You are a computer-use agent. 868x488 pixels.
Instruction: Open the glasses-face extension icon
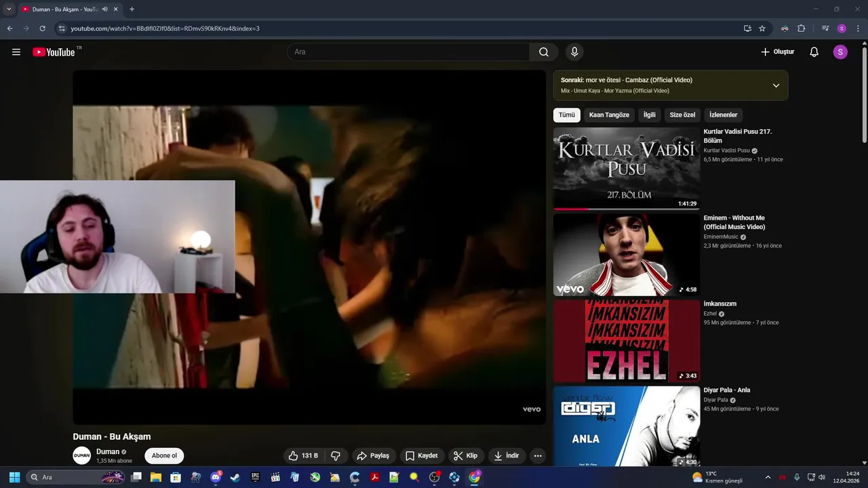coord(785,28)
